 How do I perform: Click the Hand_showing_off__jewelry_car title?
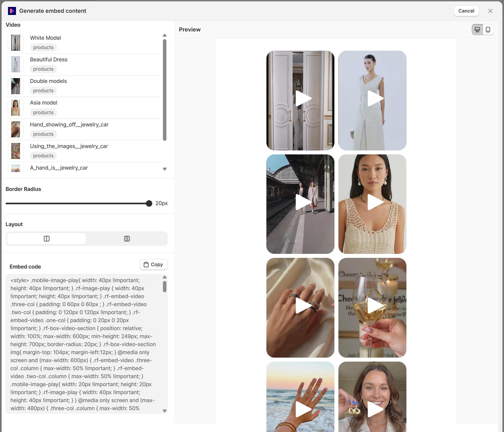(69, 125)
